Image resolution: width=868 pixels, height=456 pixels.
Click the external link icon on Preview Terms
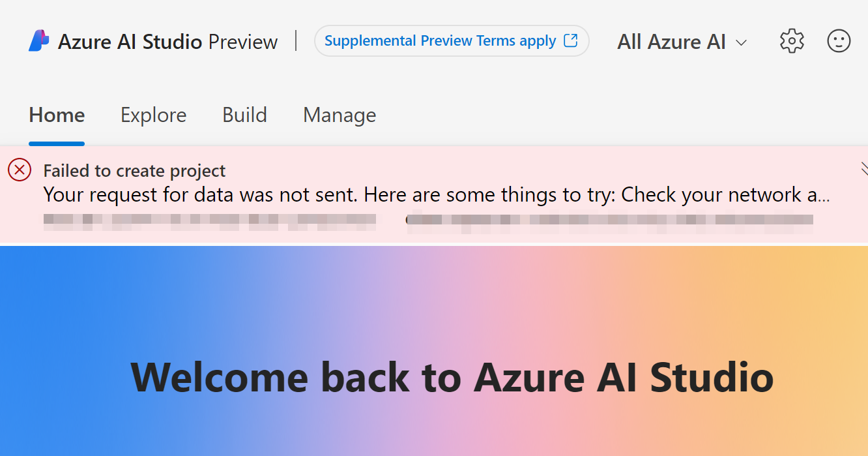click(x=570, y=40)
